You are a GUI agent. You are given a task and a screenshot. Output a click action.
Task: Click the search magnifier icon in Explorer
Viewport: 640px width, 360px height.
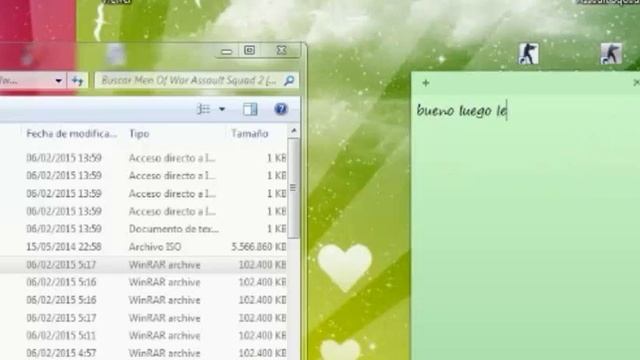coord(289,80)
